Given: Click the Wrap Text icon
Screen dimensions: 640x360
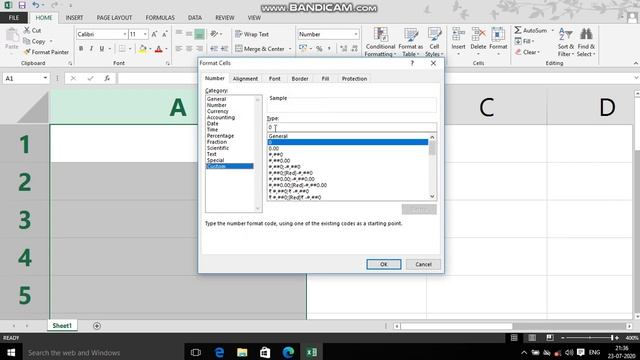Looking at the screenshot, I should coord(239,34).
